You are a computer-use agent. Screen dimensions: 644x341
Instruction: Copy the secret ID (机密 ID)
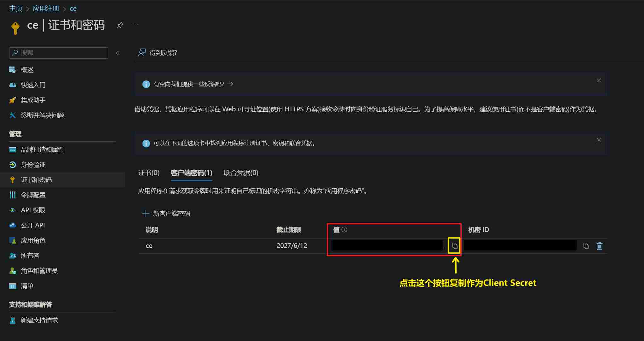[x=586, y=246]
